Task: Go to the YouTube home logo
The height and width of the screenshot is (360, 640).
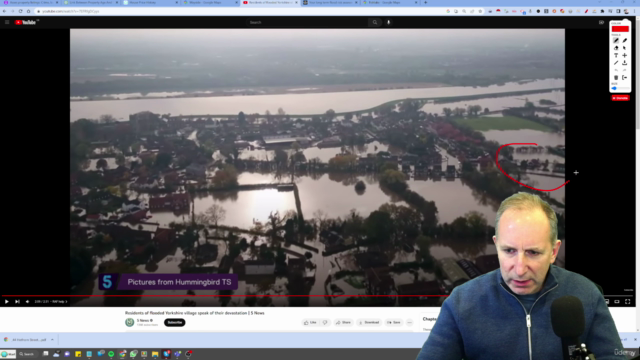Action: (x=26, y=22)
